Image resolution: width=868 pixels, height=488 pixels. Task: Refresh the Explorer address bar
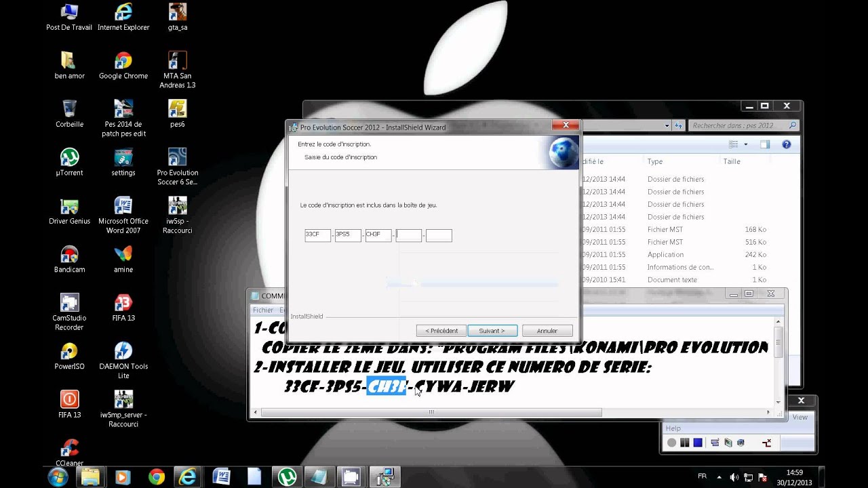pos(678,125)
